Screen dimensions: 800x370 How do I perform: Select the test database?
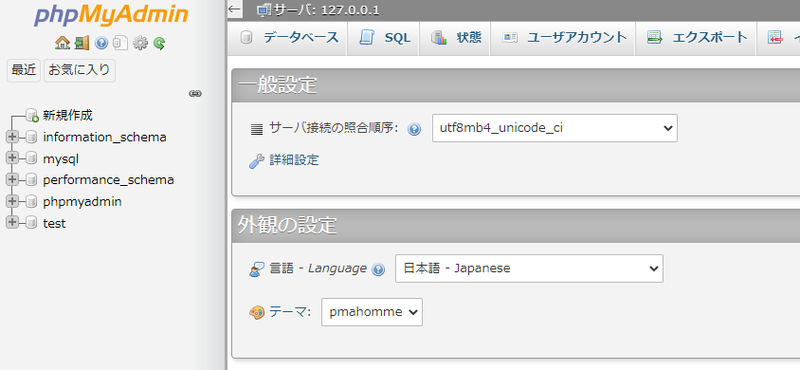click(x=54, y=224)
